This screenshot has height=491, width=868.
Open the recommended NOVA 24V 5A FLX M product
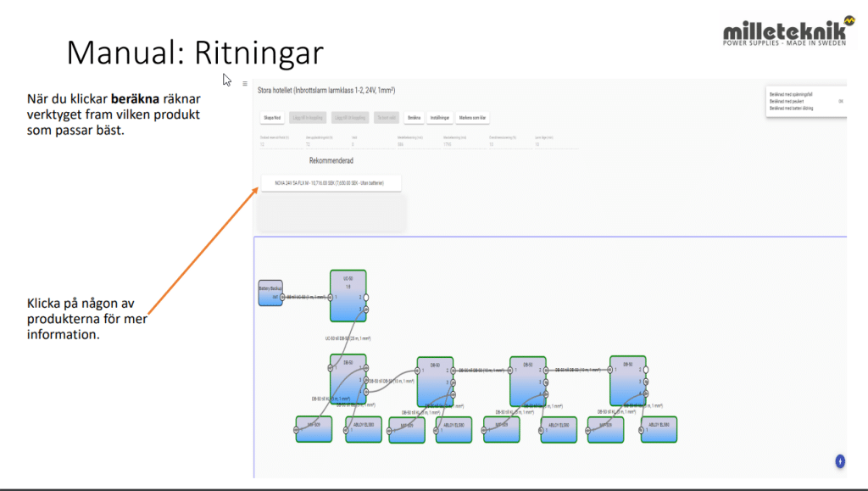331,182
